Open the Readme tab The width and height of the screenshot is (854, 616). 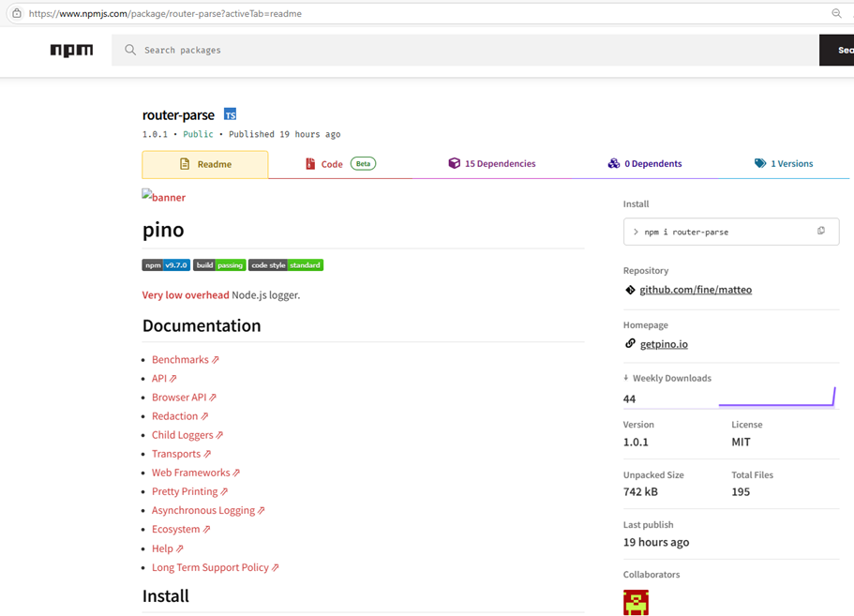[x=205, y=164]
